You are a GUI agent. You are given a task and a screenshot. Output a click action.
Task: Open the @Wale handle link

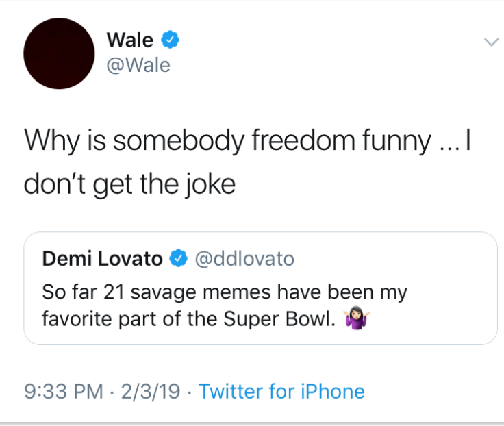(138, 65)
